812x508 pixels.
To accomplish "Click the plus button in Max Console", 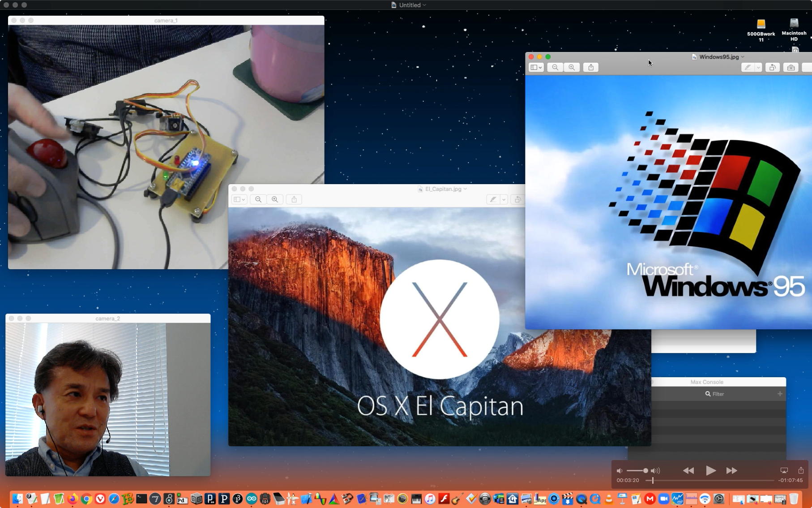I will tap(780, 394).
